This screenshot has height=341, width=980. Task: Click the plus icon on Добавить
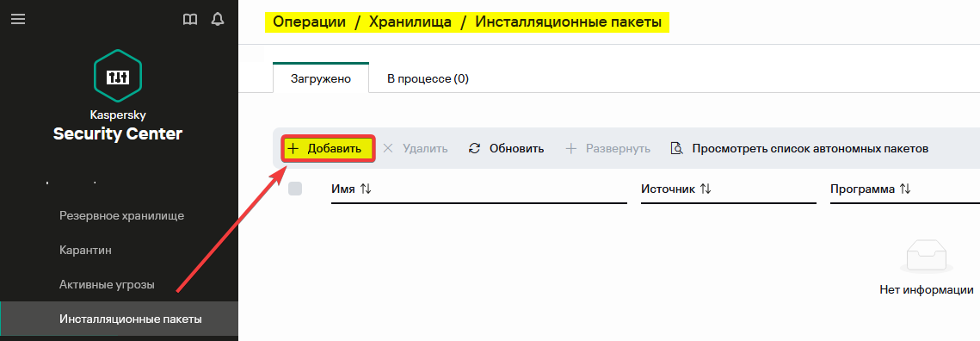[293, 149]
